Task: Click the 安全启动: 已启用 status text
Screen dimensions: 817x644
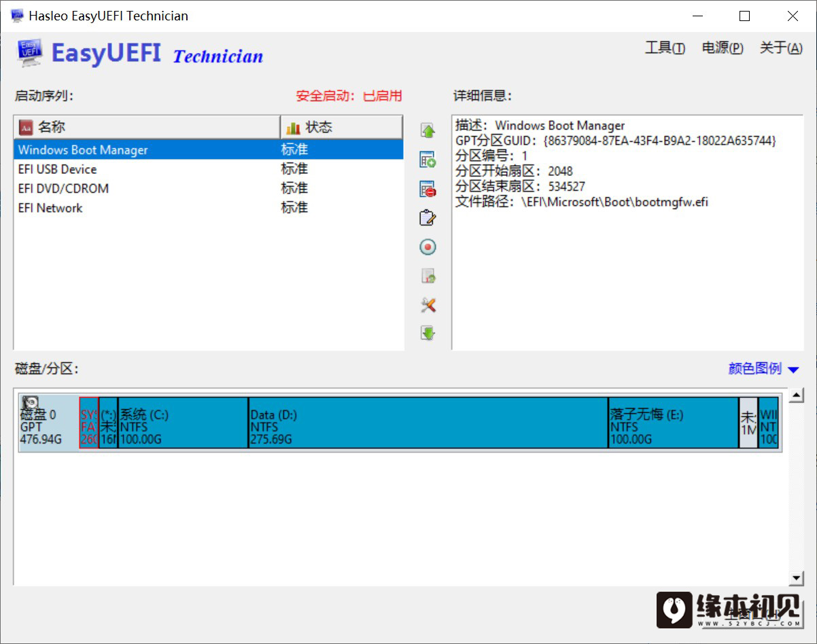Action: [x=349, y=96]
